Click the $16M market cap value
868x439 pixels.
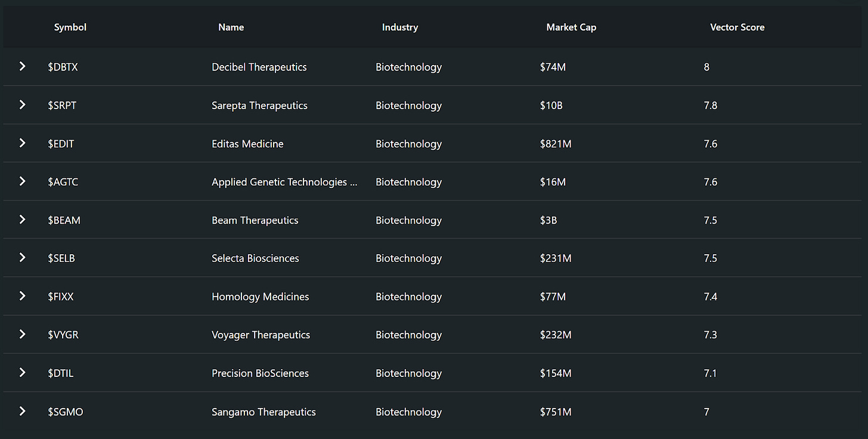(553, 182)
